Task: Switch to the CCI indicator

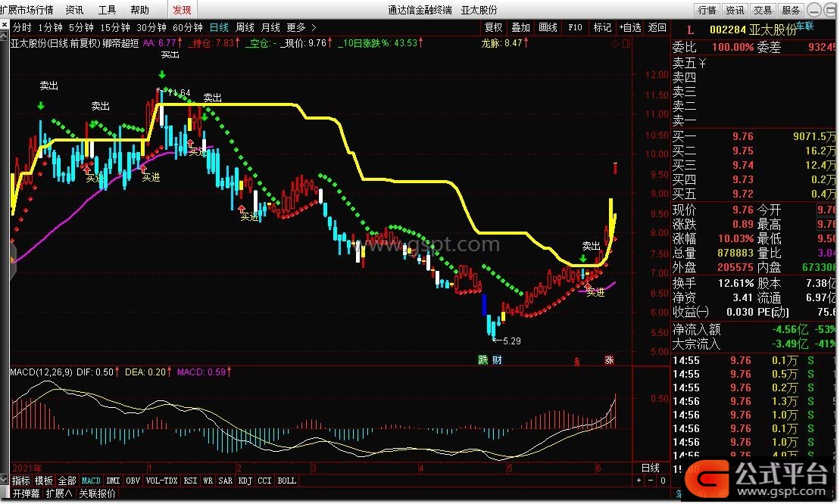Action: pyautogui.click(x=264, y=481)
